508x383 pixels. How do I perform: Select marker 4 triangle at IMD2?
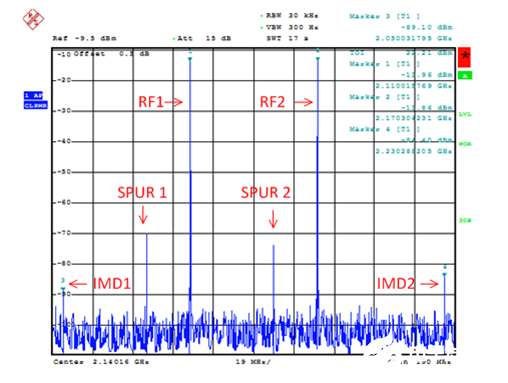coord(444,275)
